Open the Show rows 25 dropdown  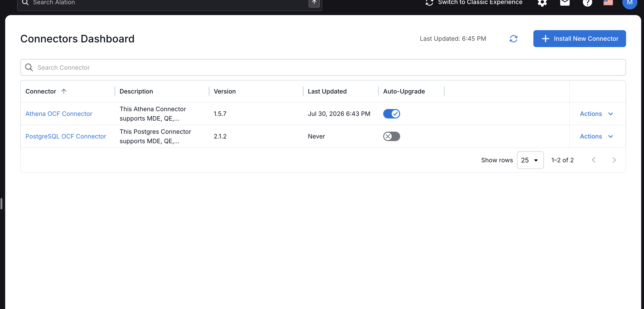(530, 160)
